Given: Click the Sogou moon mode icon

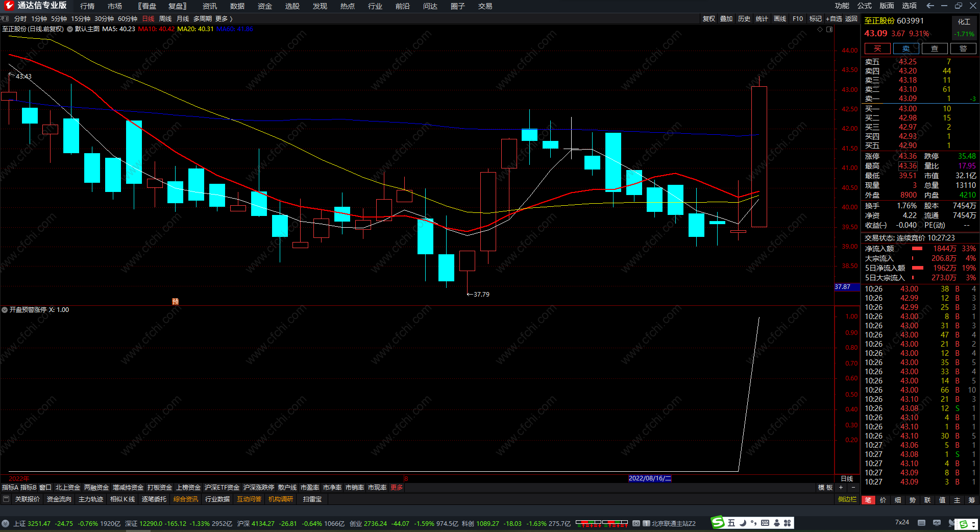Looking at the screenshot, I should coord(743,523).
